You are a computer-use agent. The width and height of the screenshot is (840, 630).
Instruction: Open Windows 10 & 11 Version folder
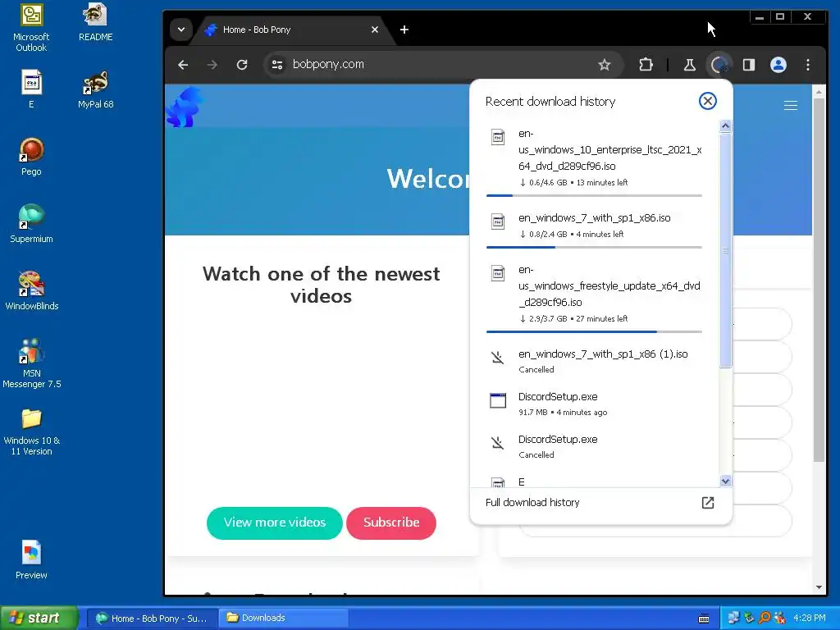pos(32,431)
